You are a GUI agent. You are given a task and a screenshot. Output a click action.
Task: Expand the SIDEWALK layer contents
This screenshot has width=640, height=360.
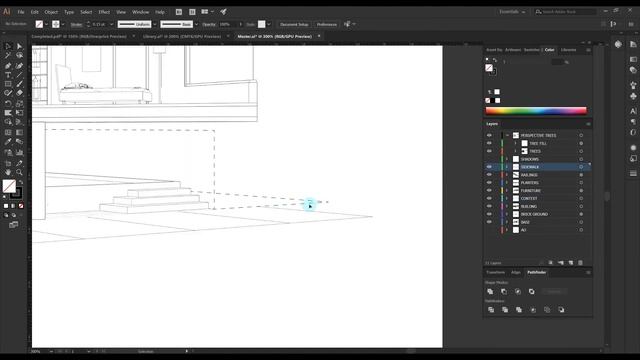507,167
